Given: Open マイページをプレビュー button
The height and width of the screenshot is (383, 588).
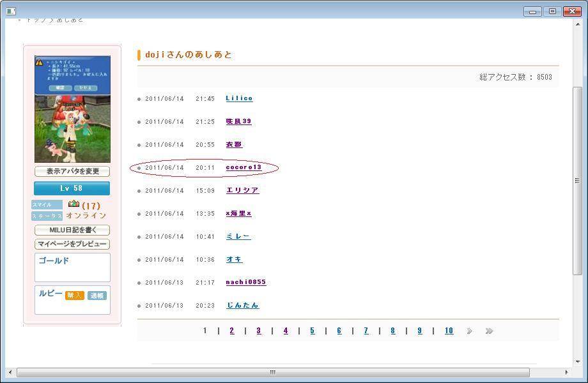Looking at the screenshot, I should tap(72, 244).
